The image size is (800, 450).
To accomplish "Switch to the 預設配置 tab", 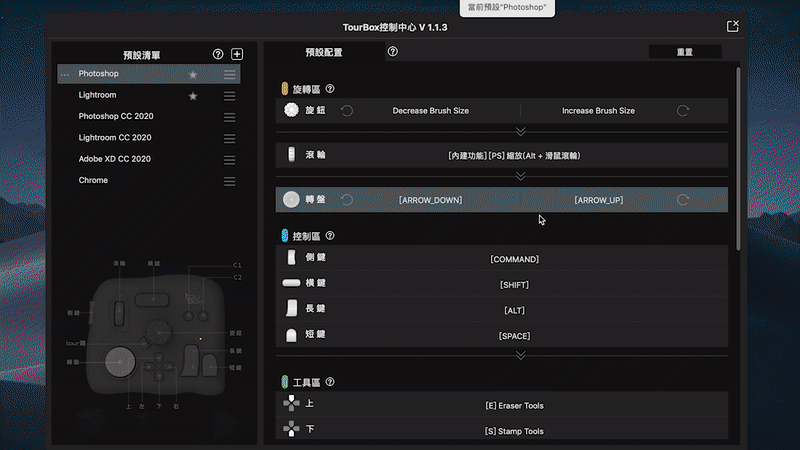I will tap(324, 52).
